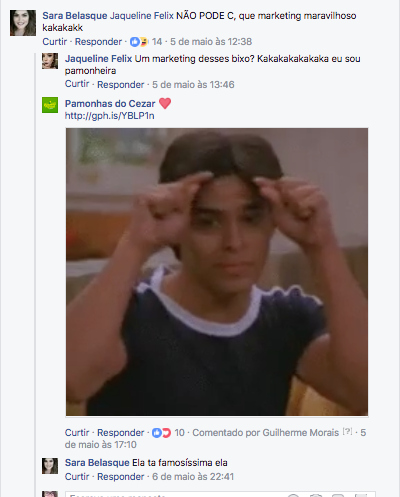Open Sara Belasque's profile picture on the top comment
Image resolution: width=400 pixels, height=497 pixels.
pos(23,23)
